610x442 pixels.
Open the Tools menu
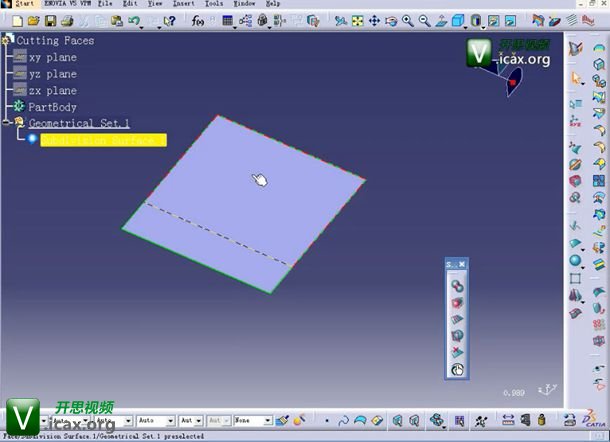(213, 4)
